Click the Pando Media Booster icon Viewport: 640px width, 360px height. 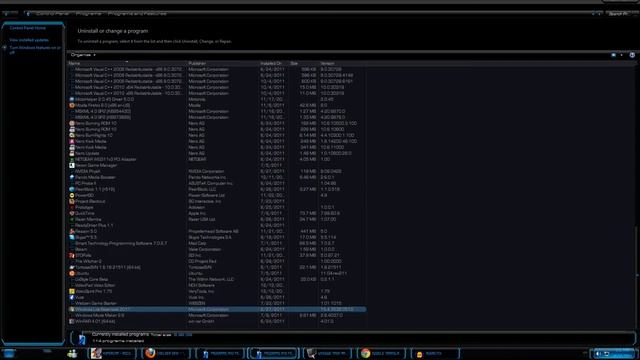[x=72, y=177]
